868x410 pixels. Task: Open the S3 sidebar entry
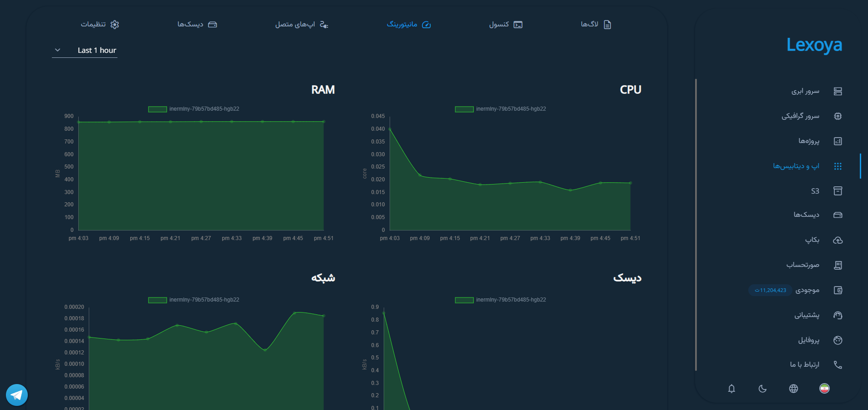click(815, 191)
